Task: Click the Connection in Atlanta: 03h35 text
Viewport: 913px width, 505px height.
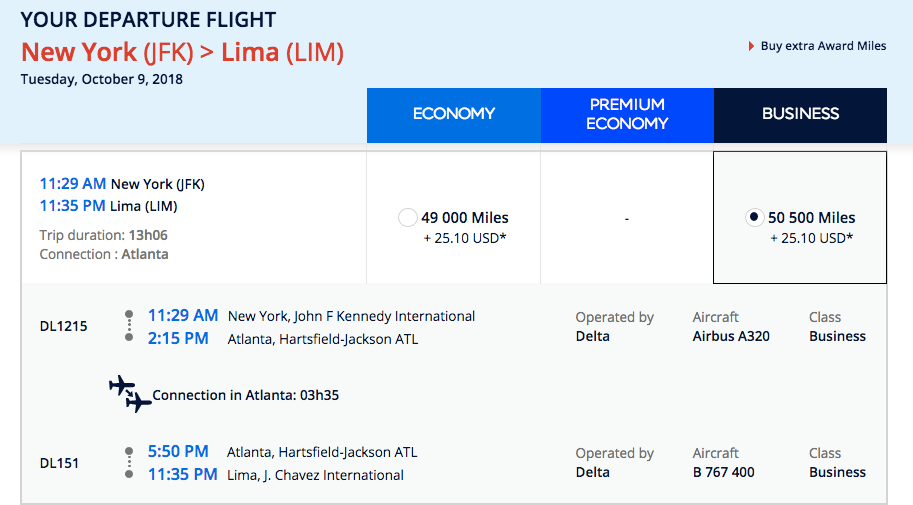Action: [245, 395]
